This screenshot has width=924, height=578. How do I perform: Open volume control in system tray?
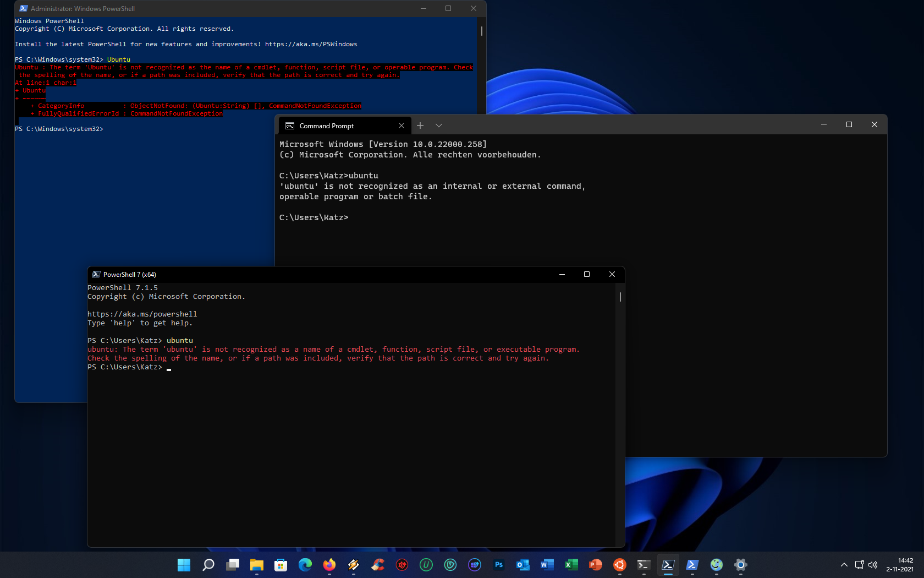pos(873,565)
